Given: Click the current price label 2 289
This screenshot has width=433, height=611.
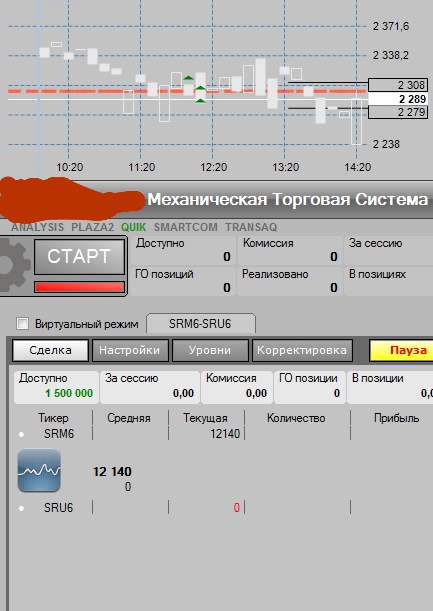Looking at the screenshot, I should pyautogui.click(x=398, y=99).
